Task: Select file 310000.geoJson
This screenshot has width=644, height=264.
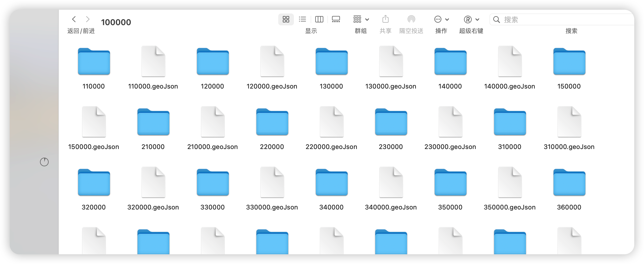Action: pos(569,122)
